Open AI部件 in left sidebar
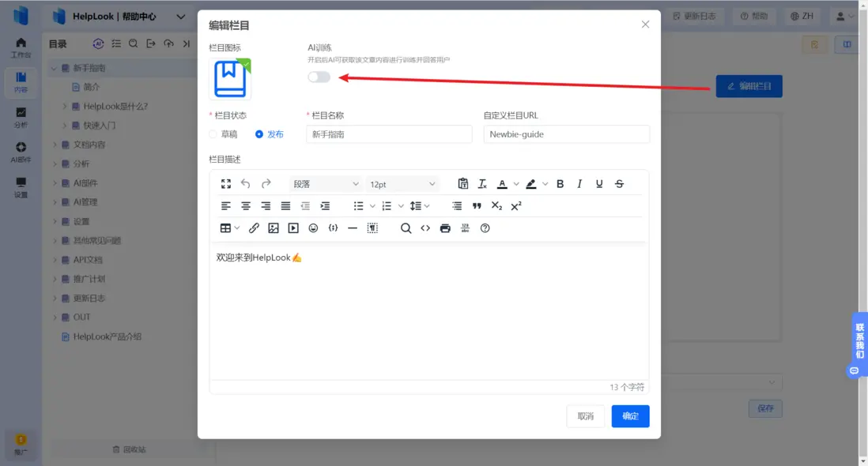868x466 pixels. point(21,152)
